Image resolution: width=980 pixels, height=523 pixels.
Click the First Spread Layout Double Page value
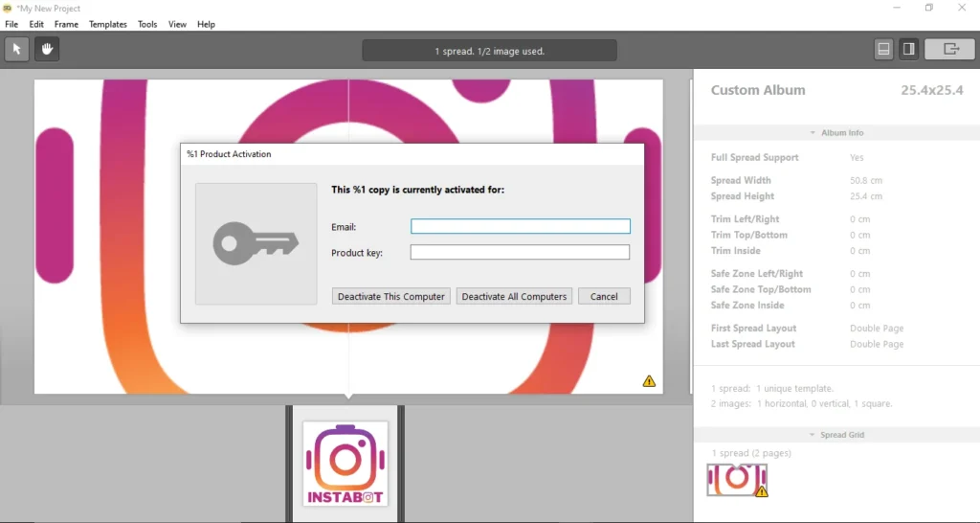[877, 328]
